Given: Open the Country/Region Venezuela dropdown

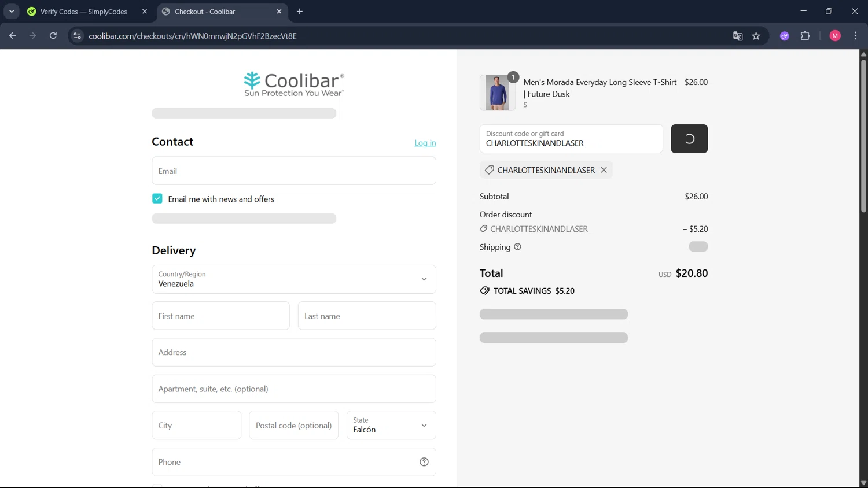Looking at the screenshot, I should (294, 279).
